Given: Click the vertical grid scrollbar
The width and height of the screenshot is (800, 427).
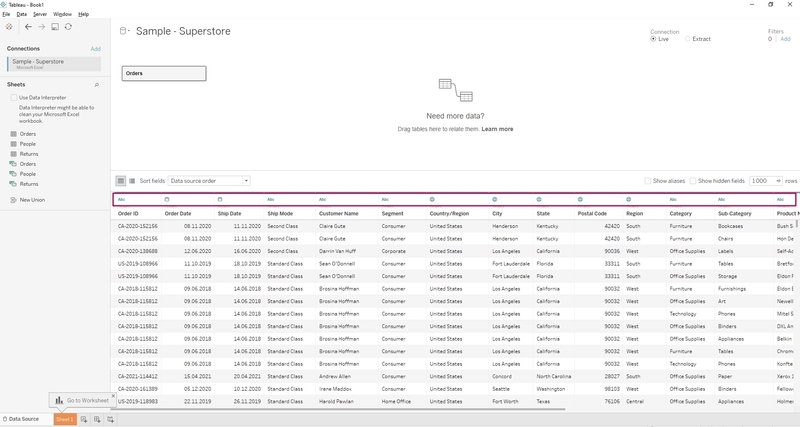Looking at the screenshot, I should [797, 223].
